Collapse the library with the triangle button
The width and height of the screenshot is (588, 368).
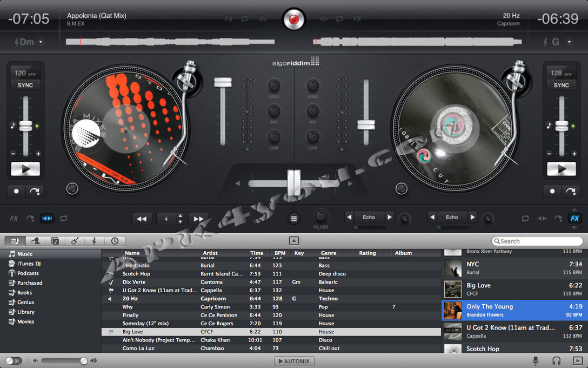pos(294,241)
